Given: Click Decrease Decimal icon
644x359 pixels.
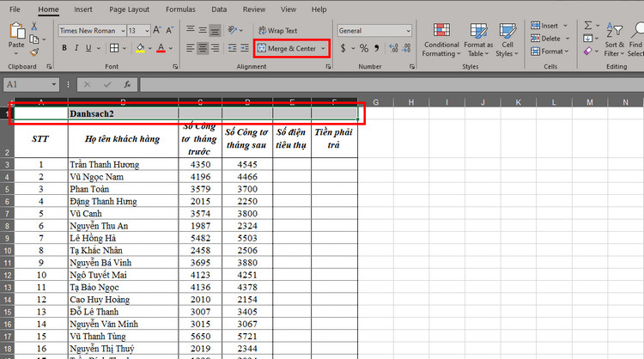Looking at the screenshot, I should pos(407,48).
